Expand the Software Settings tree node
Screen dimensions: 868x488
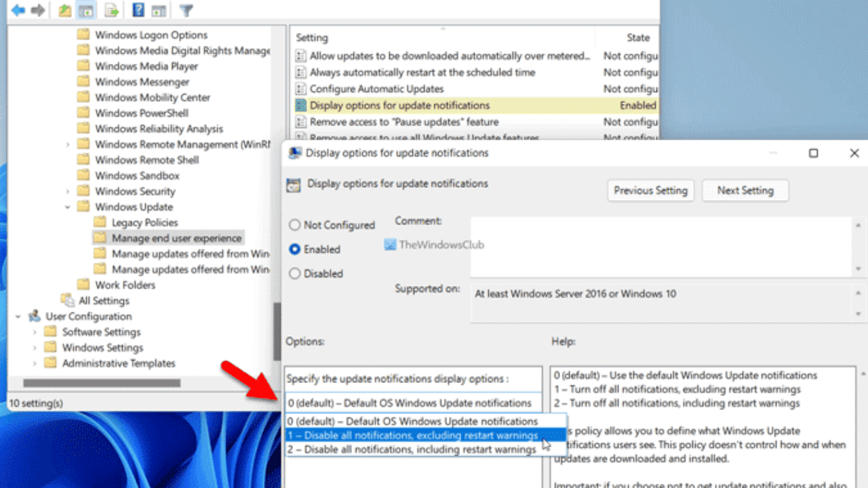35,332
